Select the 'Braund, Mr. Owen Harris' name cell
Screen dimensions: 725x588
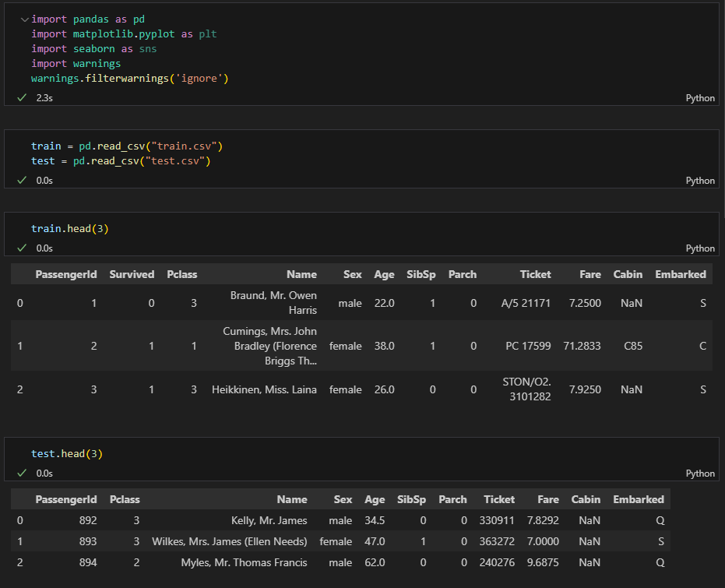click(x=273, y=303)
